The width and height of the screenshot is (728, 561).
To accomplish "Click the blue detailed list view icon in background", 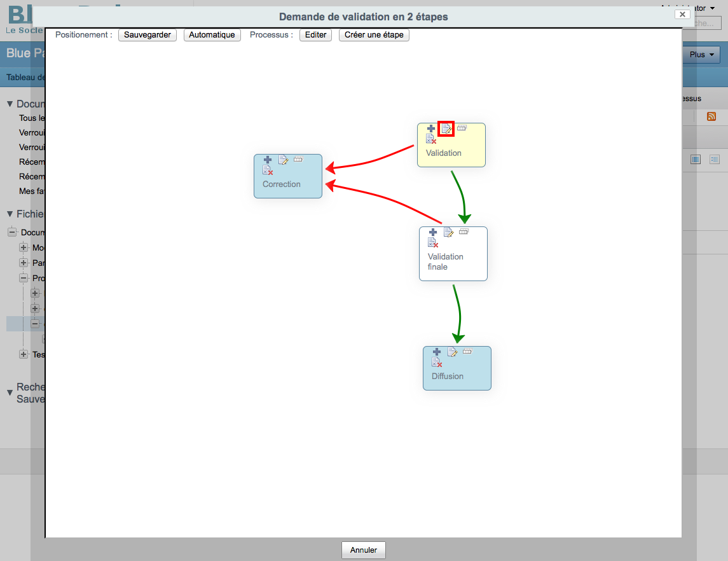I will [696, 160].
